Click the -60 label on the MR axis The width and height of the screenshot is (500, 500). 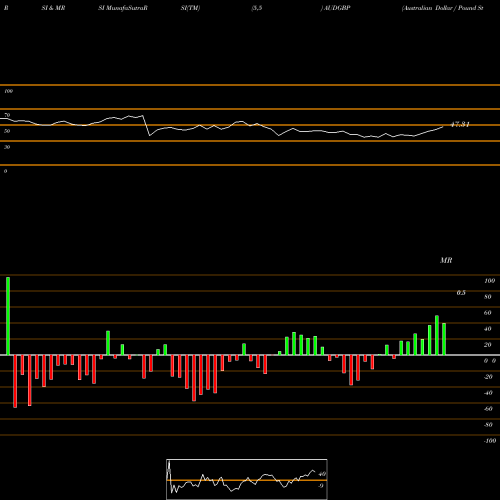tap(488, 409)
